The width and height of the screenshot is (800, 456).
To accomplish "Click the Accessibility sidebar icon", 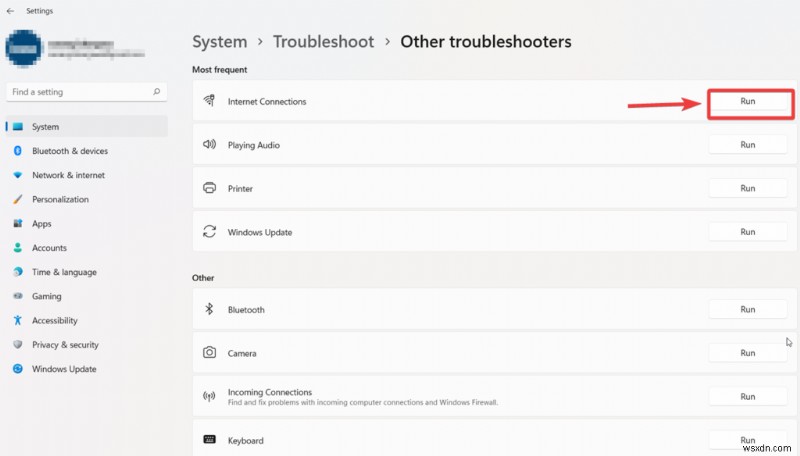I will coord(17,321).
